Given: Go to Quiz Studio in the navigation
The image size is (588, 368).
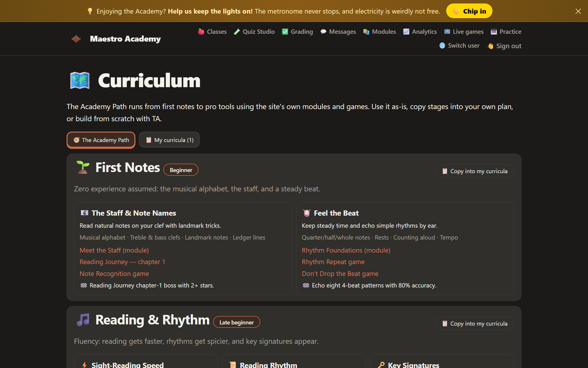Looking at the screenshot, I should (254, 32).
